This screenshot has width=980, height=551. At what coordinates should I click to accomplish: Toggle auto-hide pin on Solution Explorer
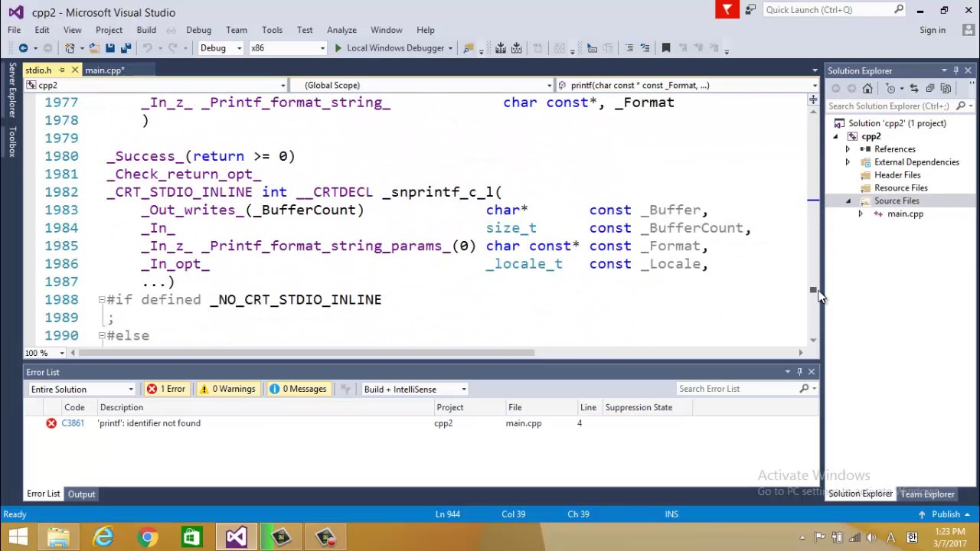(955, 70)
